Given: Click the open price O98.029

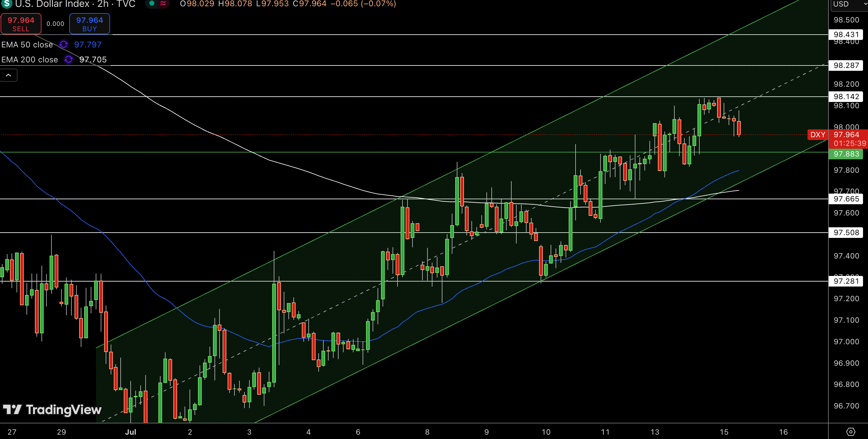Looking at the screenshot, I should pyautogui.click(x=197, y=4).
